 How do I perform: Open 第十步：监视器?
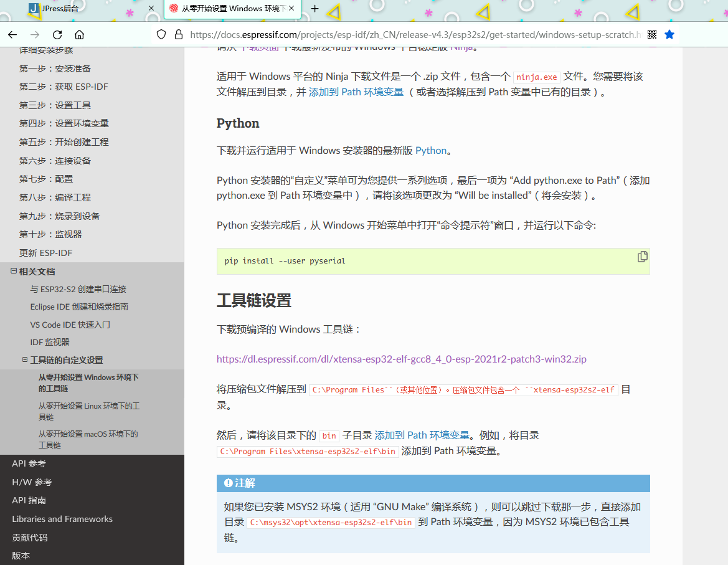(x=50, y=234)
